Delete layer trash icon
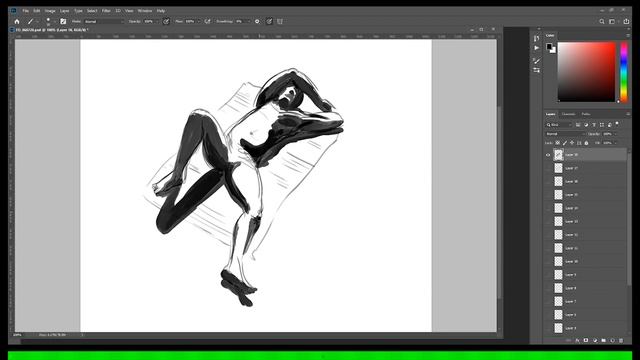This screenshot has height=360, width=640. point(621,340)
